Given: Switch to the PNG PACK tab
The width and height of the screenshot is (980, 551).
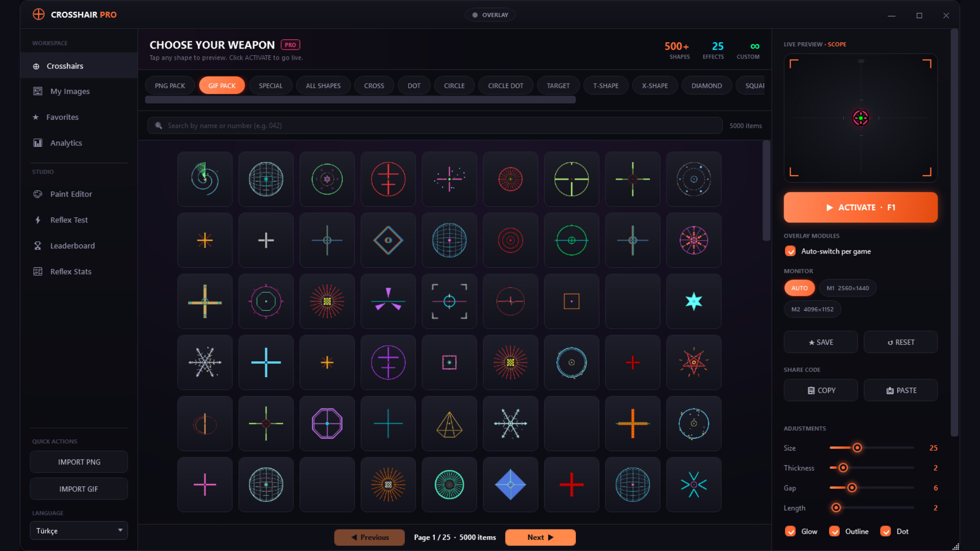Looking at the screenshot, I should click(170, 86).
